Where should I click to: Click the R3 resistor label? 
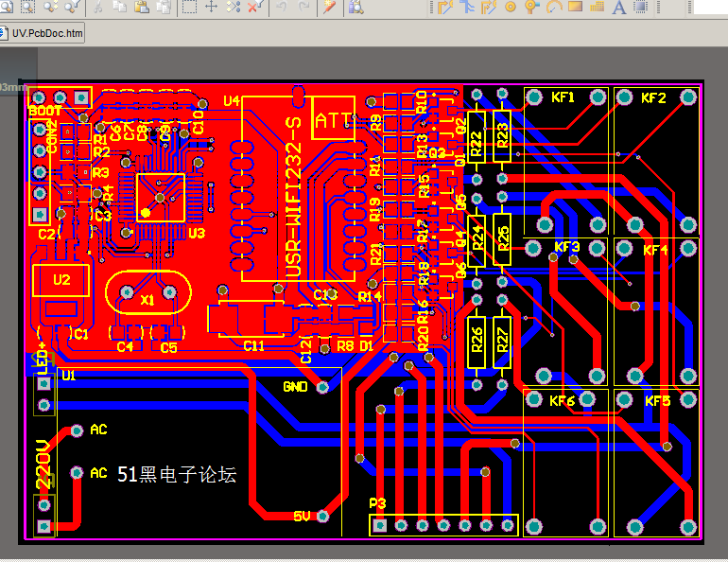tap(101, 173)
